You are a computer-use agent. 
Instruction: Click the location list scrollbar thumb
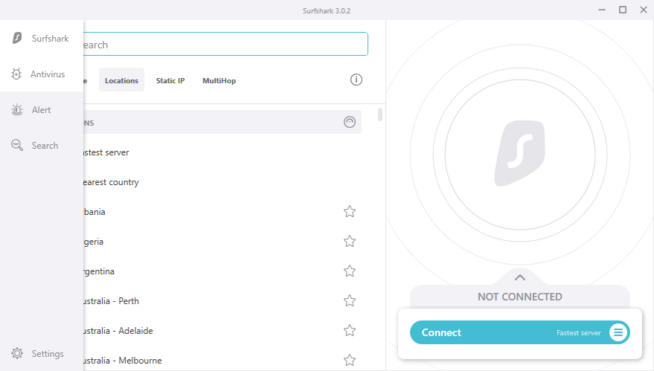pos(380,114)
